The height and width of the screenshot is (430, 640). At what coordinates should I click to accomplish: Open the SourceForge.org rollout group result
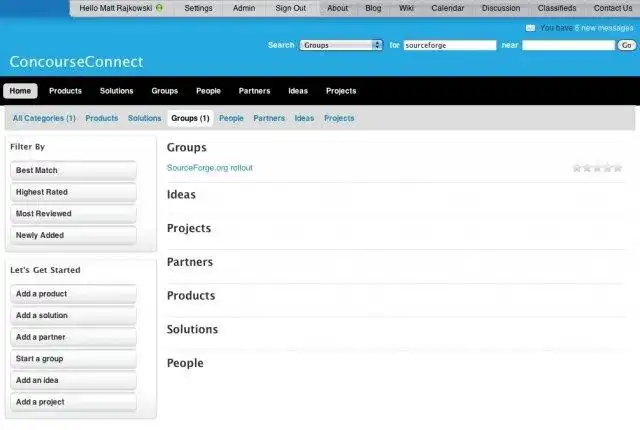tap(210, 168)
